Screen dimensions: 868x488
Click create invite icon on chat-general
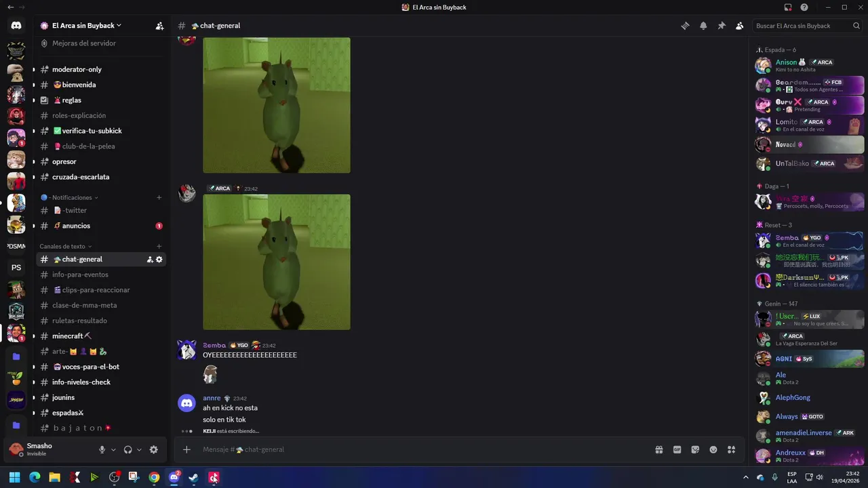[x=150, y=260]
